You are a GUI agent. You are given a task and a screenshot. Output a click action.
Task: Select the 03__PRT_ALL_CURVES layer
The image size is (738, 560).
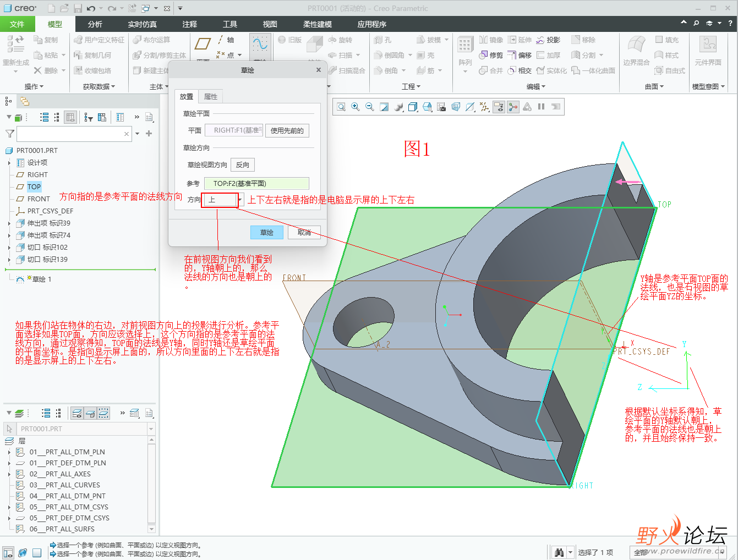coord(64,485)
